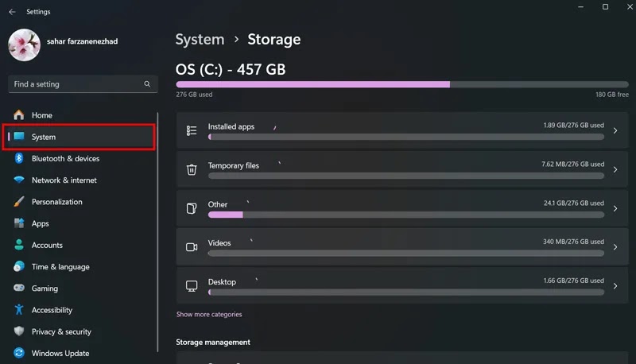Image resolution: width=636 pixels, height=364 pixels.
Task: Click Show more categories link
Action: click(209, 314)
